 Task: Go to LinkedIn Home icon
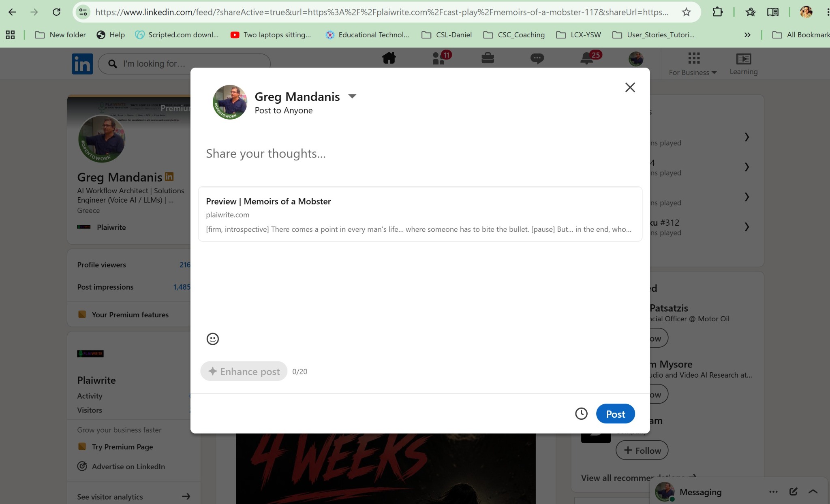coord(389,58)
